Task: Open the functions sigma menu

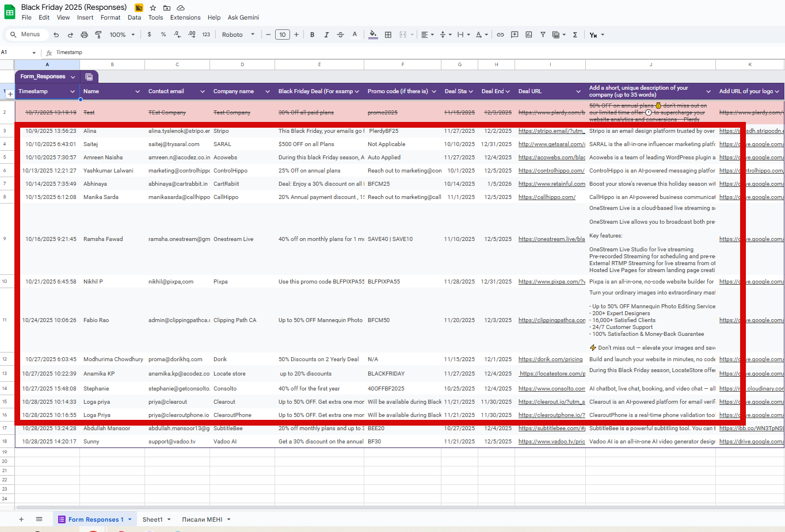Action: pos(575,35)
